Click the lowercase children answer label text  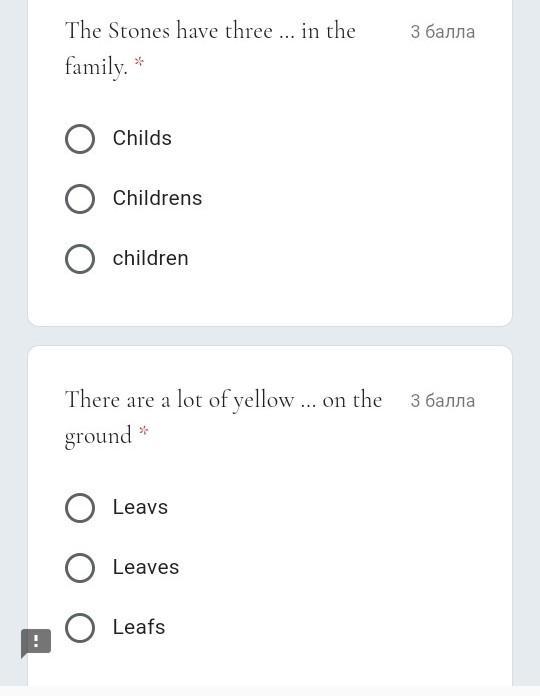pos(150,258)
